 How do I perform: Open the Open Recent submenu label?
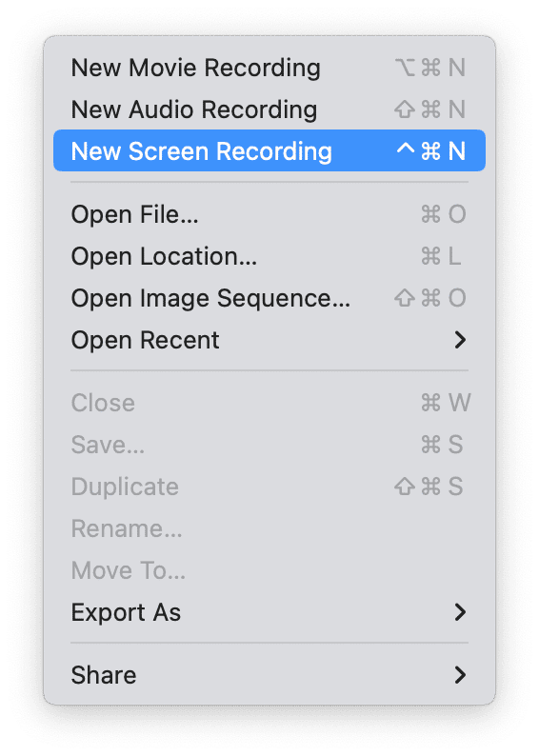coord(145,340)
